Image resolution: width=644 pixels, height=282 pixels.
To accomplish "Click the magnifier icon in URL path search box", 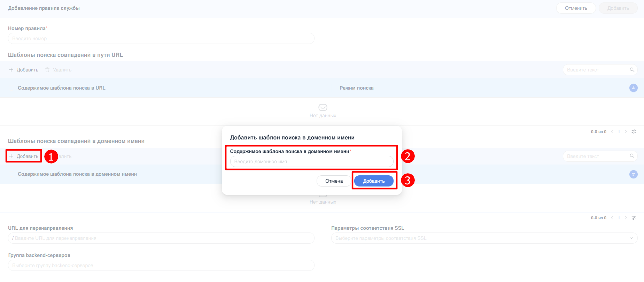I will click(x=632, y=70).
